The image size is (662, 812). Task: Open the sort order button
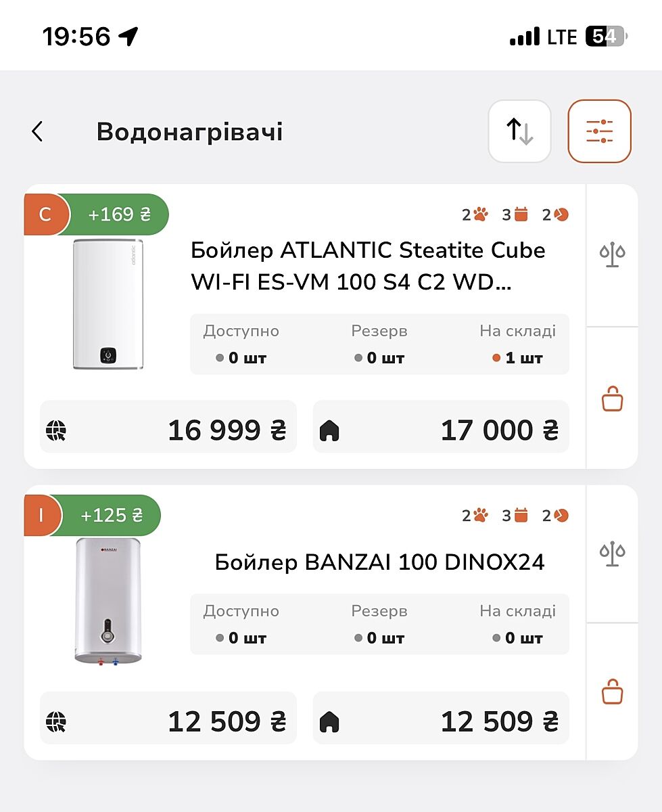[x=519, y=131]
